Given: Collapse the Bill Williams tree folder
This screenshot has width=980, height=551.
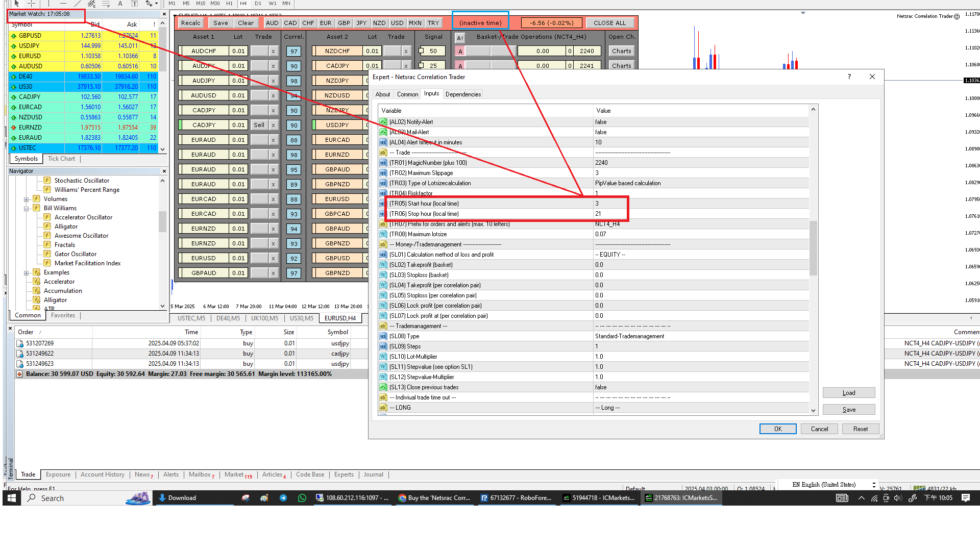Looking at the screenshot, I should click(x=26, y=208).
